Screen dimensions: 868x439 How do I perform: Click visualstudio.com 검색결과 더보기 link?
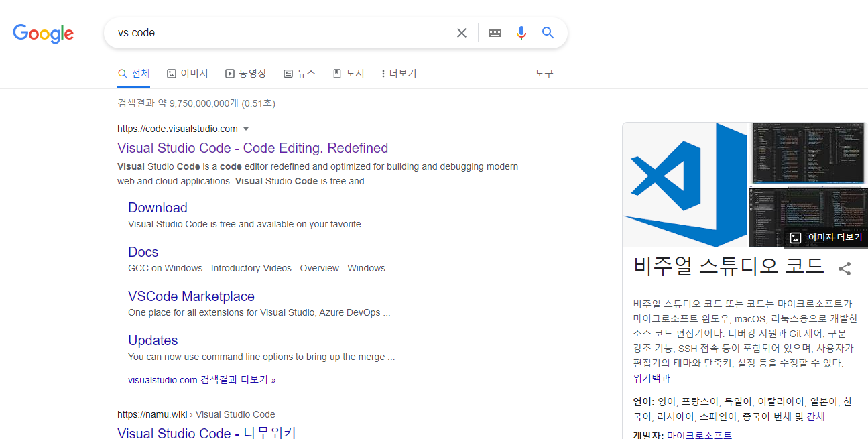pyautogui.click(x=202, y=380)
